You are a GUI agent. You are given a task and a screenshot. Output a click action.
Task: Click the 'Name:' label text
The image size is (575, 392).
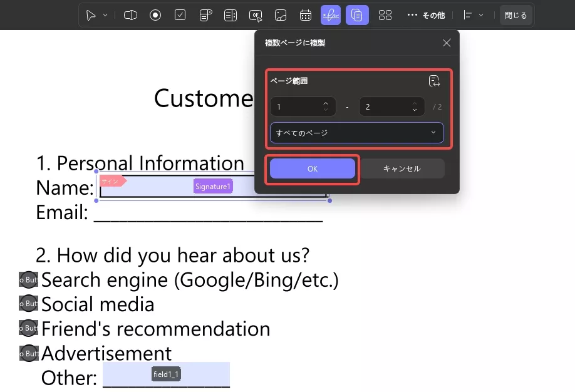tap(65, 188)
